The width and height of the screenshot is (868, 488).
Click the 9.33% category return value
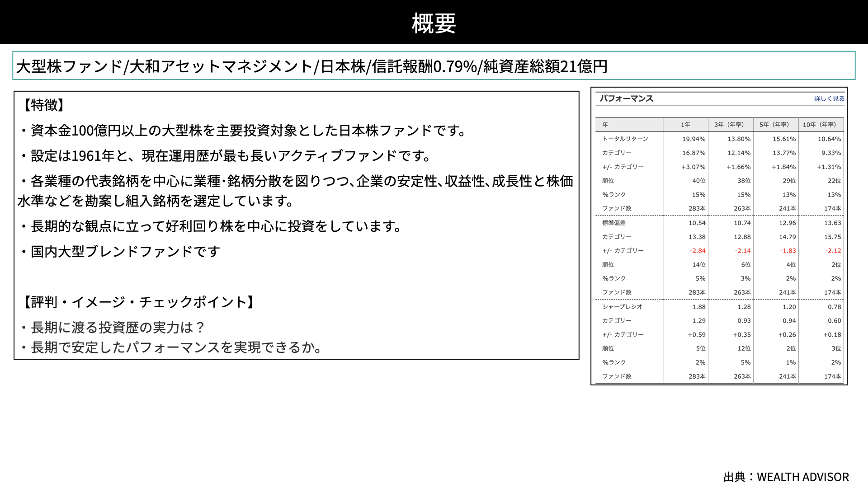pyautogui.click(x=831, y=153)
